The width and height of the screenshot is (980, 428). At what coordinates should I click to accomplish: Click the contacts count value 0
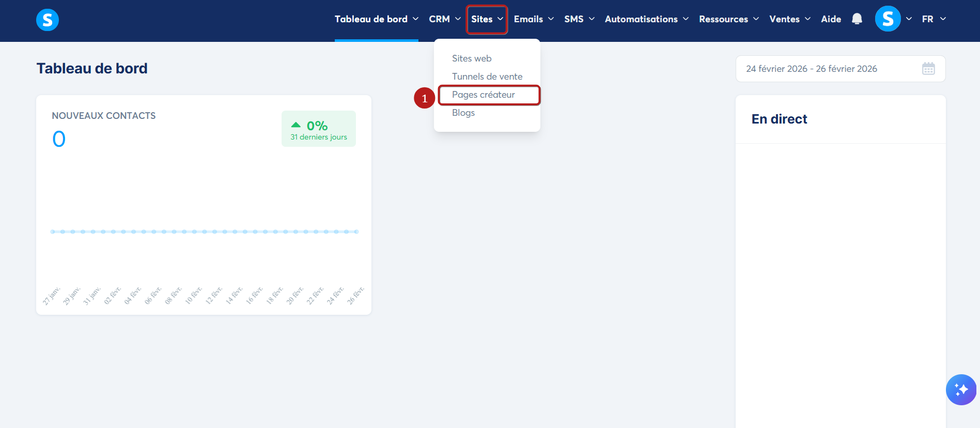pyautogui.click(x=59, y=139)
